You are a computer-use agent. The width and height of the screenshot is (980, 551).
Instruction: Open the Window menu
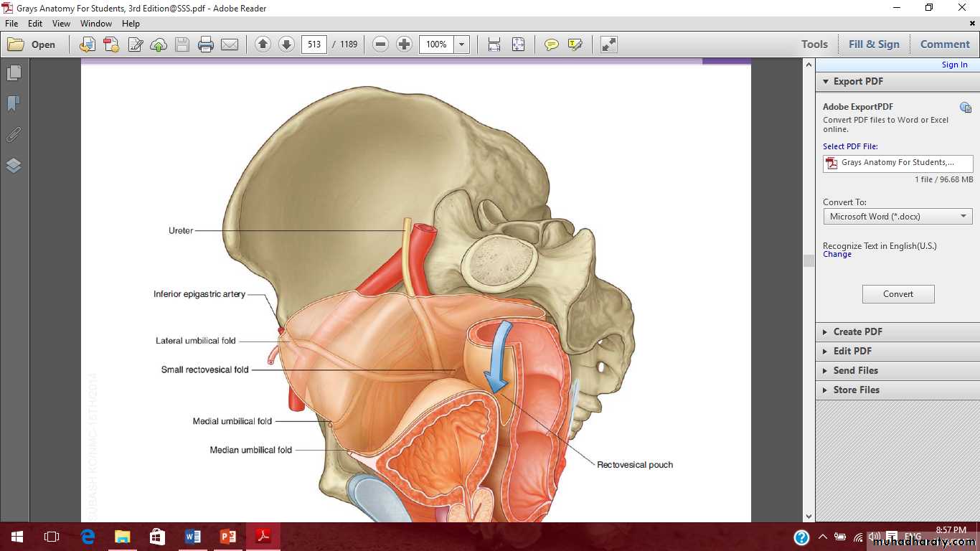pos(95,24)
